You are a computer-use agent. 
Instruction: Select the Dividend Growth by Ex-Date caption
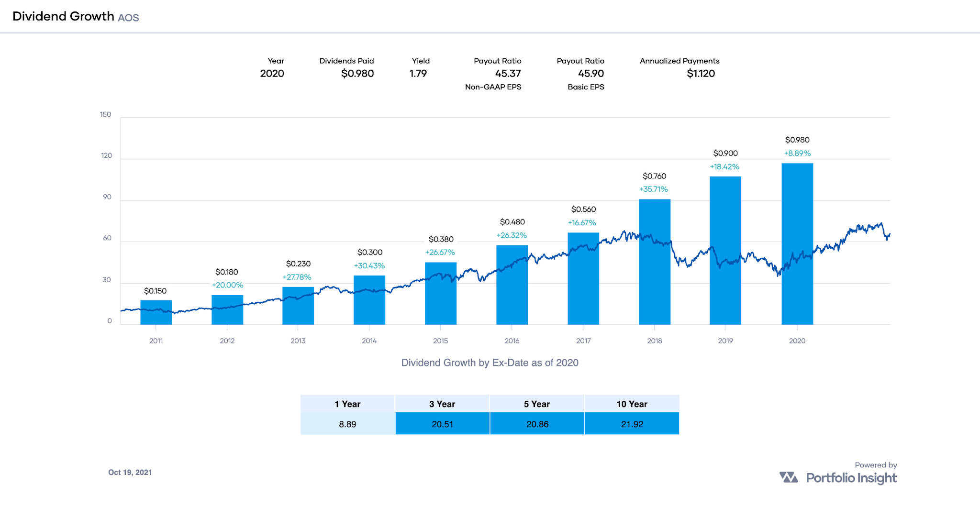490,363
